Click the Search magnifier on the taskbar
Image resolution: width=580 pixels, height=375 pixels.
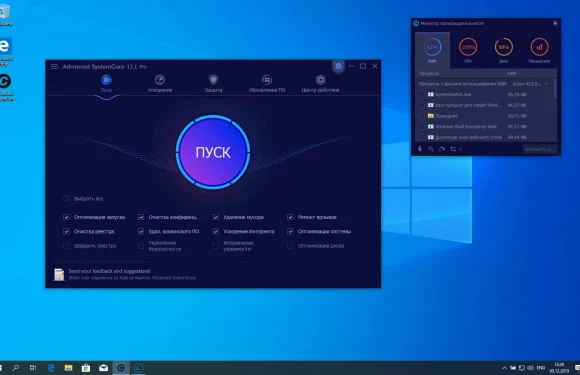pyautogui.click(x=16, y=368)
